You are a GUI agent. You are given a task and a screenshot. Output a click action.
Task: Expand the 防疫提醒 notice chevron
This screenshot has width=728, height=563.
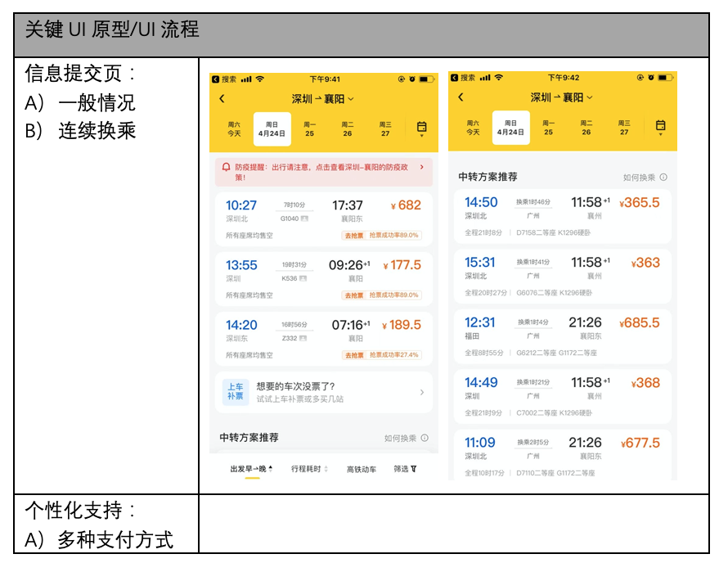coord(424,167)
